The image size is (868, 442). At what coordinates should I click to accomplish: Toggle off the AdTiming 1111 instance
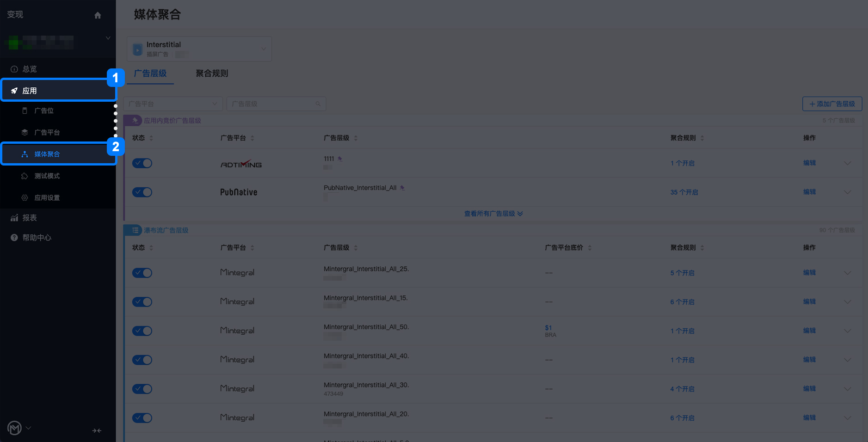pyautogui.click(x=142, y=163)
